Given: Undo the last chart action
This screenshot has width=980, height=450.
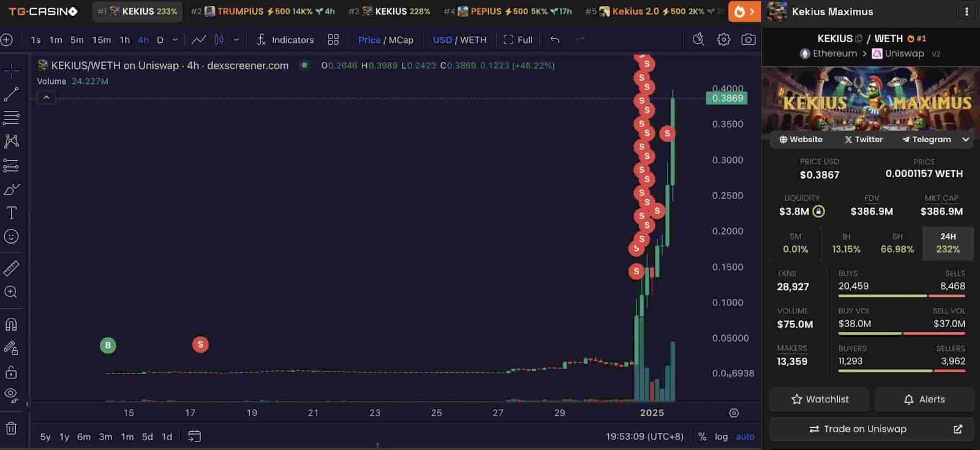Looking at the screenshot, I should [555, 40].
